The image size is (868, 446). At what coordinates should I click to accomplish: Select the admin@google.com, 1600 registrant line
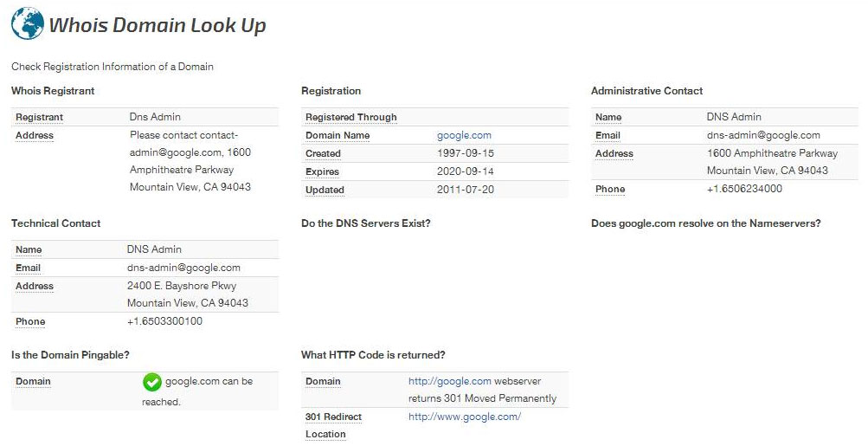(190, 152)
